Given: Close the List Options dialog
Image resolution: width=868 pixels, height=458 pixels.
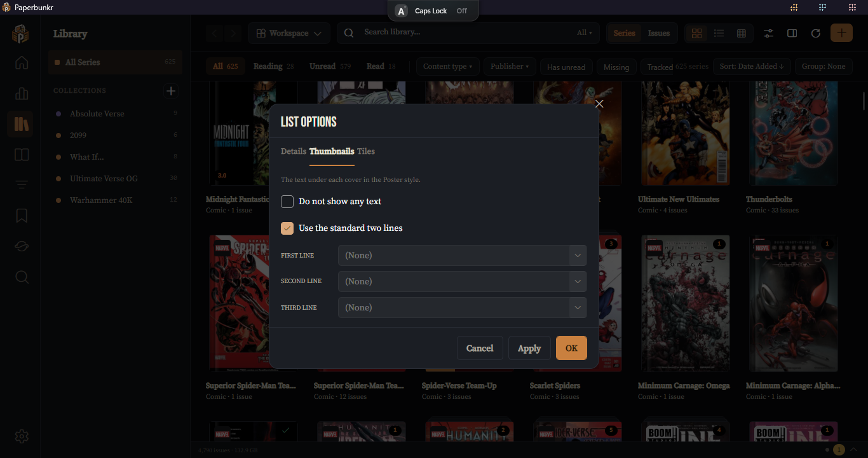Looking at the screenshot, I should pos(599,104).
